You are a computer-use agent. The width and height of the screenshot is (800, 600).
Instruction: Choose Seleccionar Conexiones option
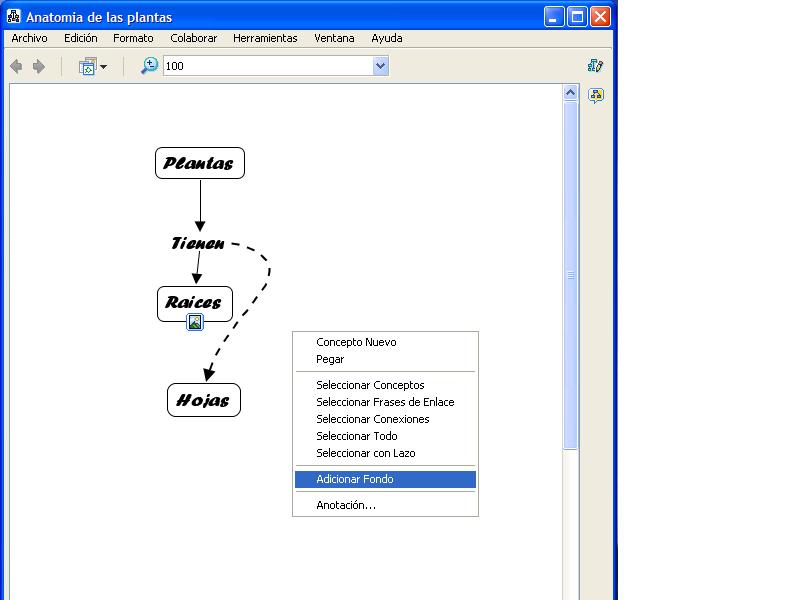coord(385,419)
